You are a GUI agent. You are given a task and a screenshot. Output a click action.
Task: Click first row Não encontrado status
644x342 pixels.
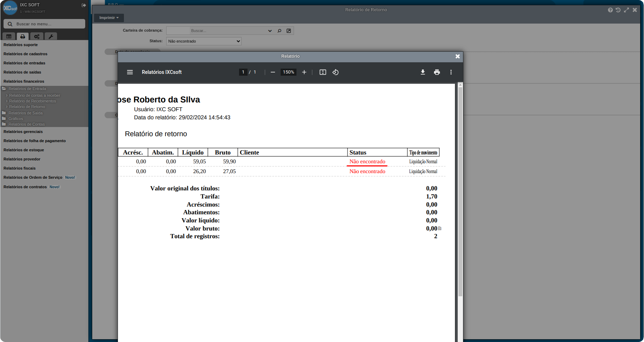pos(367,161)
